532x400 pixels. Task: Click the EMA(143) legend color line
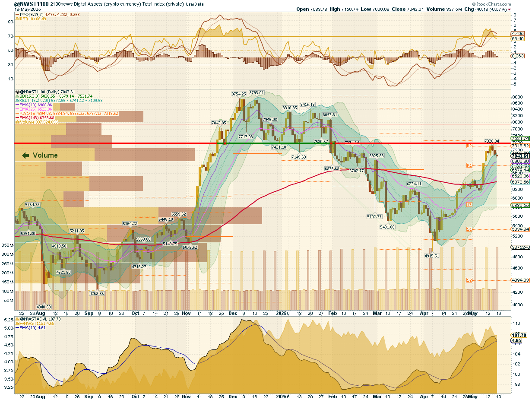16,117
